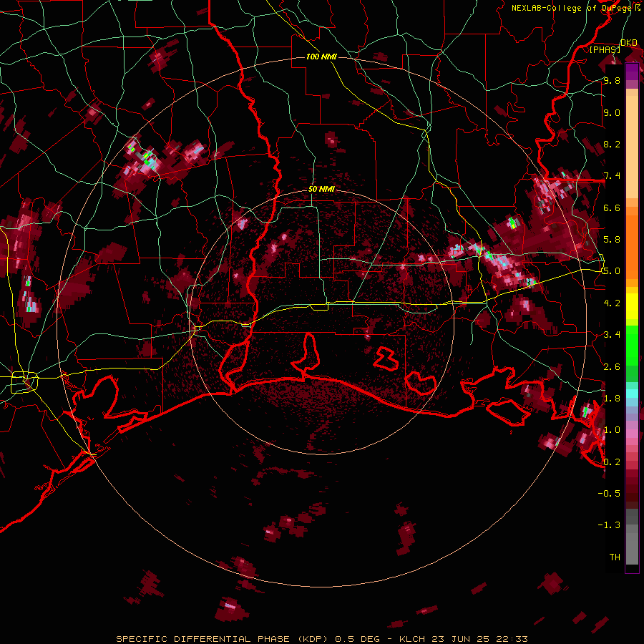Click the -1.3 scale value
Screen dimensions: 644x644
609,525
